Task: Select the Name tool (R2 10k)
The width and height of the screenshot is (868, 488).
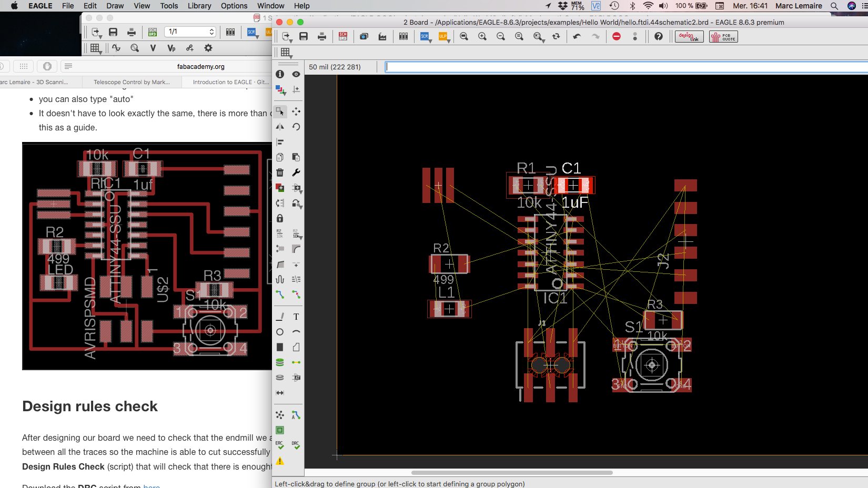Action: tap(280, 233)
